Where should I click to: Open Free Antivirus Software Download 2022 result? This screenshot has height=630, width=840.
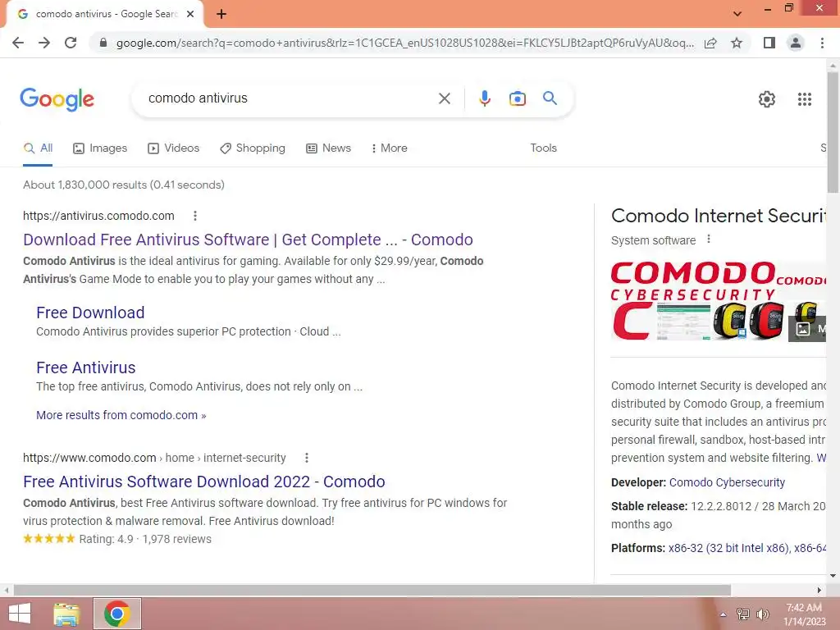pos(204,482)
